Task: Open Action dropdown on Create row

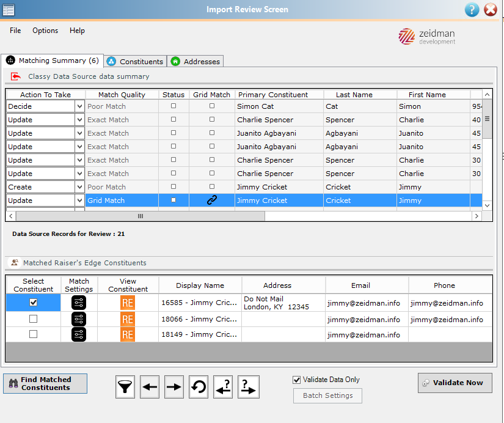Action: coord(79,187)
